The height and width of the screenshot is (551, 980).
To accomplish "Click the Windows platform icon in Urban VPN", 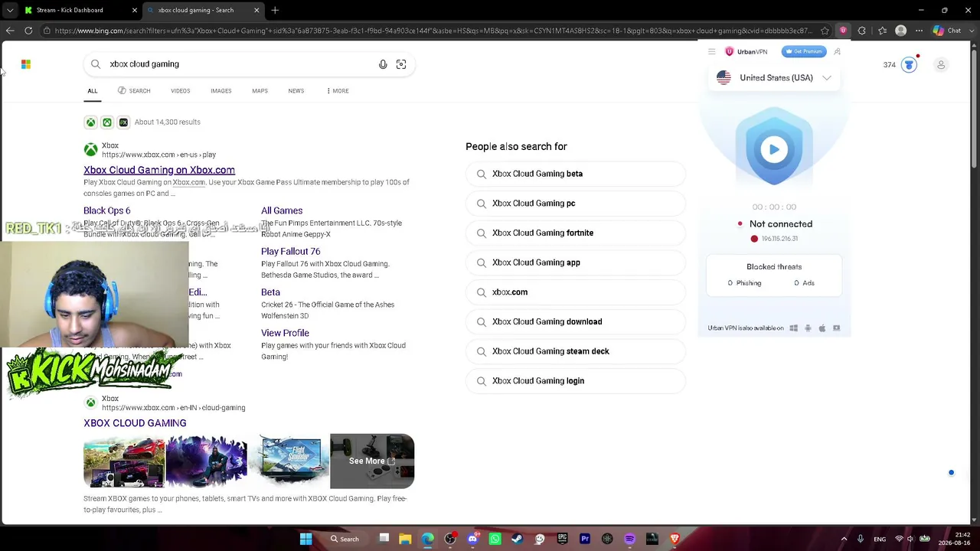I will pos(794,328).
